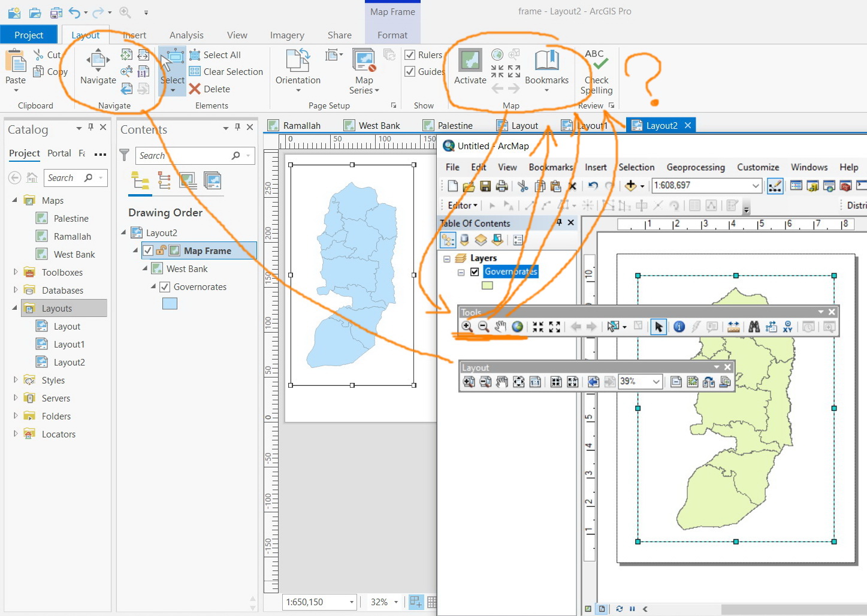Viewport: 867px width, 616px height.
Task: Click Zoom In on ArcMap Tools toolbar
Action: click(x=467, y=327)
